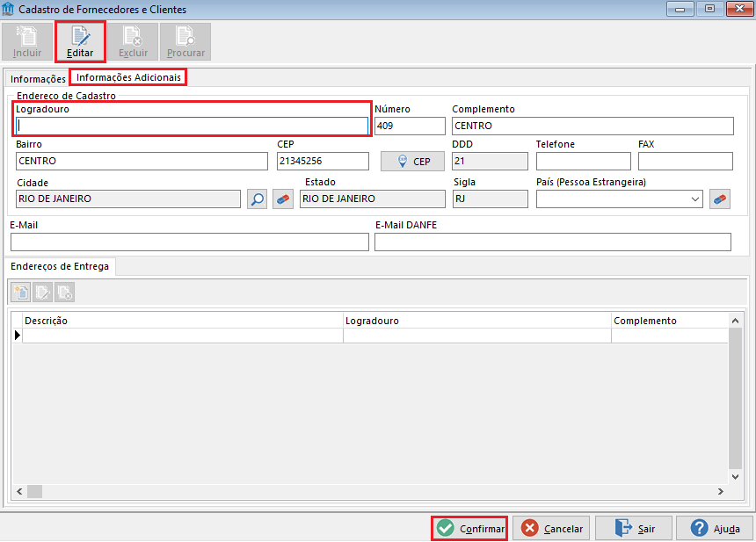Search city with magnifier icon
The width and height of the screenshot is (756, 542).
[257, 199]
